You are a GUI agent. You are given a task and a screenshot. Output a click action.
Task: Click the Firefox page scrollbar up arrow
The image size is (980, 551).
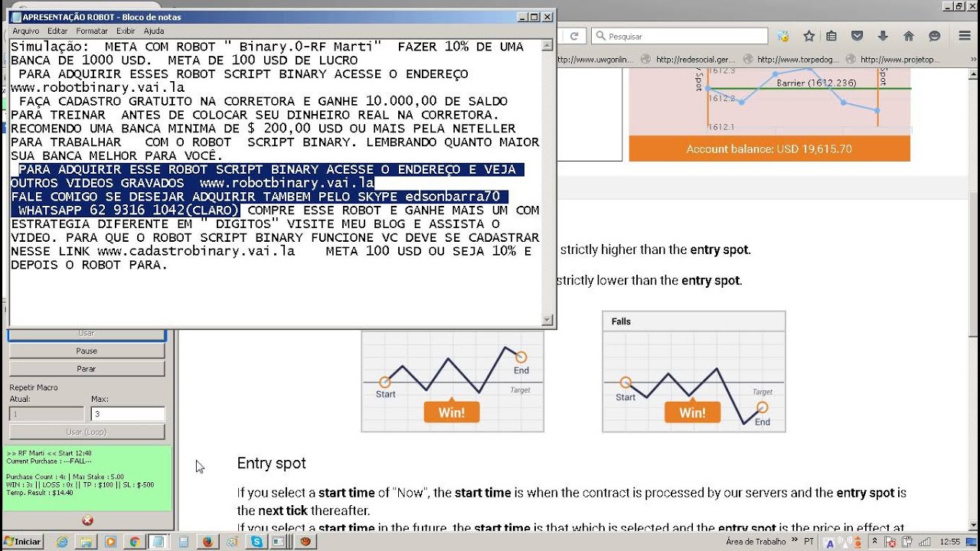point(974,75)
